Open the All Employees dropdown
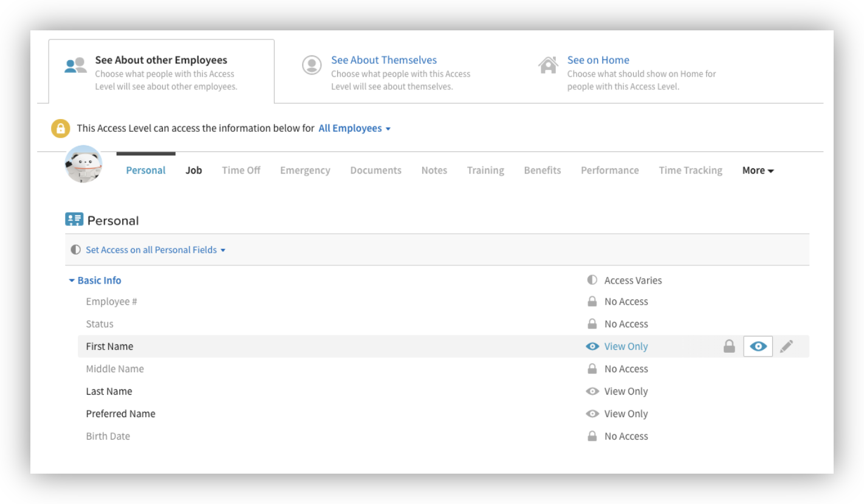The image size is (864, 504). click(354, 129)
